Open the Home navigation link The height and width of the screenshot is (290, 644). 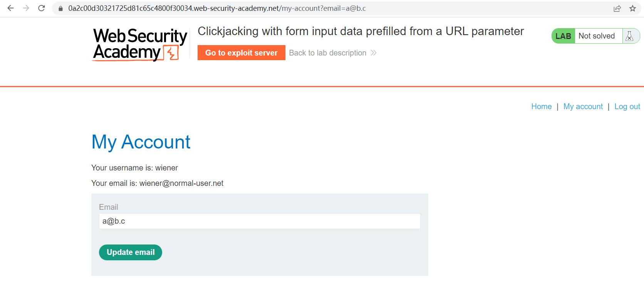541,106
